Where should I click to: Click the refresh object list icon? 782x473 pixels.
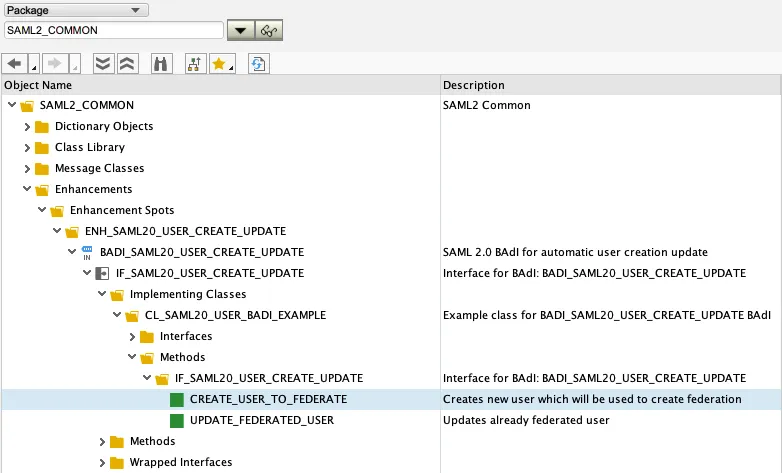258,63
